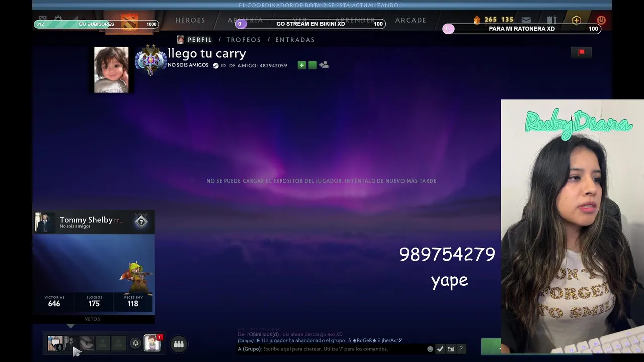Click the chat help question mark icon
644x362 pixels.
(x=461, y=349)
